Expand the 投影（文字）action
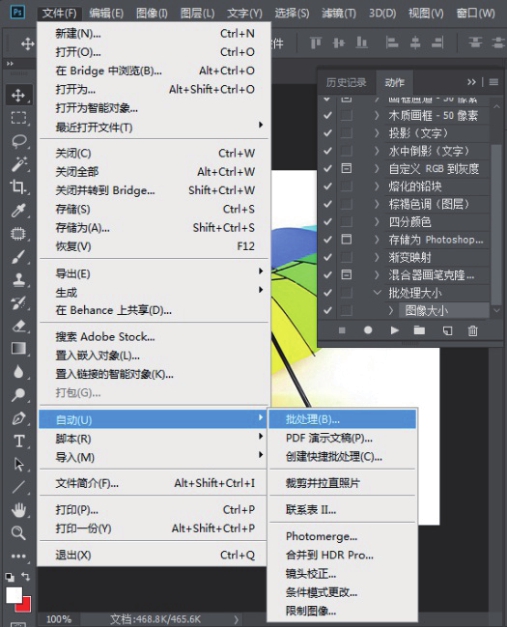507x627 pixels. tap(377, 133)
